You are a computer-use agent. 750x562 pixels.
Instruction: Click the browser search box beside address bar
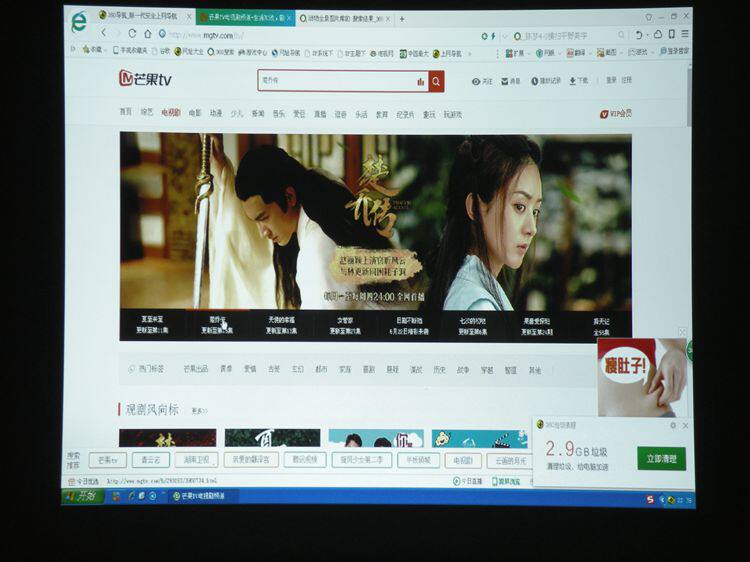pos(569,35)
